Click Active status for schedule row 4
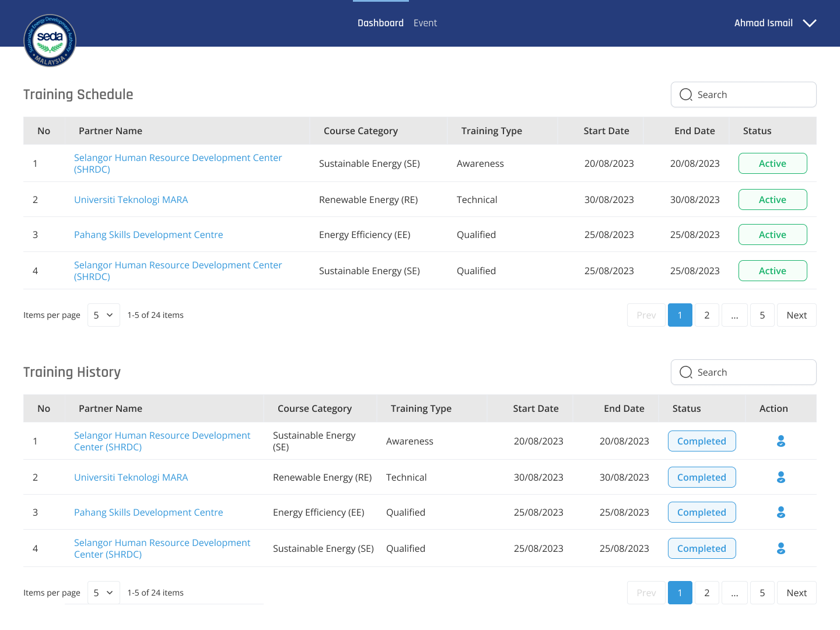This screenshot has height=630, width=840. pyautogui.click(x=773, y=271)
